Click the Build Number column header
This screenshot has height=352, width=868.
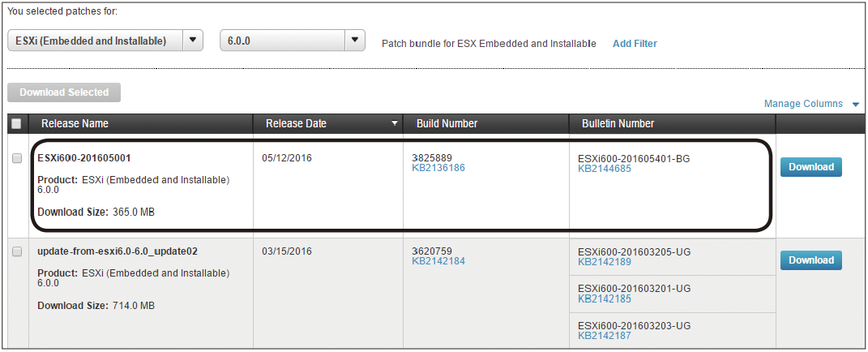447,124
